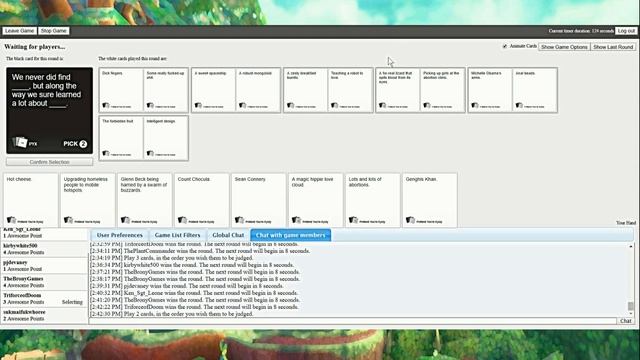Click card logo on A sweet spaceship card

(198, 105)
